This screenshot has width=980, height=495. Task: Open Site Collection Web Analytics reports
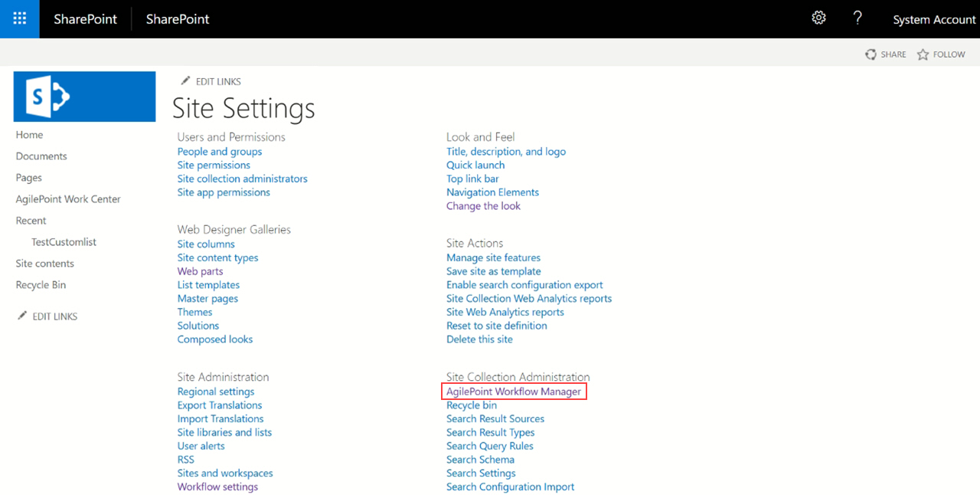pyautogui.click(x=529, y=299)
